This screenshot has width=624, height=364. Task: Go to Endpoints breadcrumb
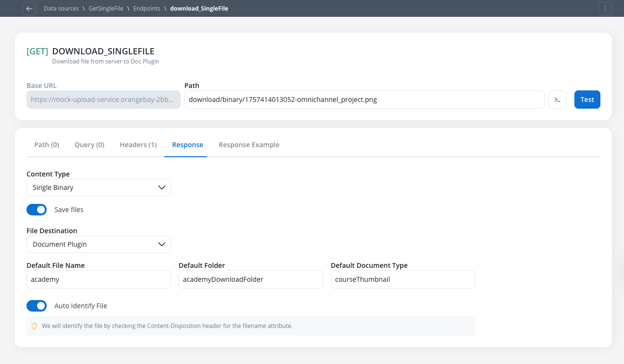[x=147, y=9]
